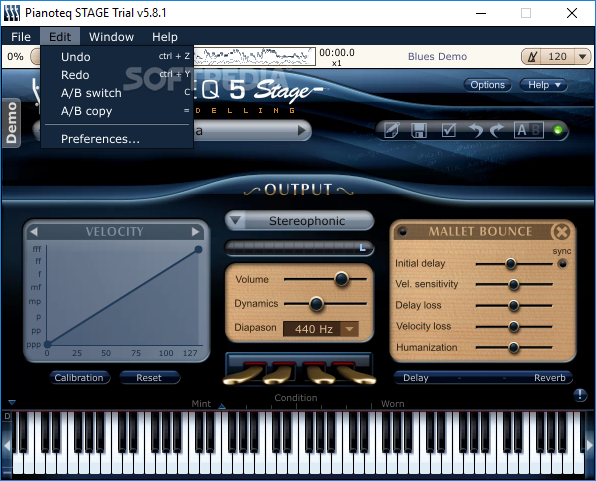Screen dimensions: 596x481
Task: Open Preferences... from Edit menu
Action: [x=117, y=139]
